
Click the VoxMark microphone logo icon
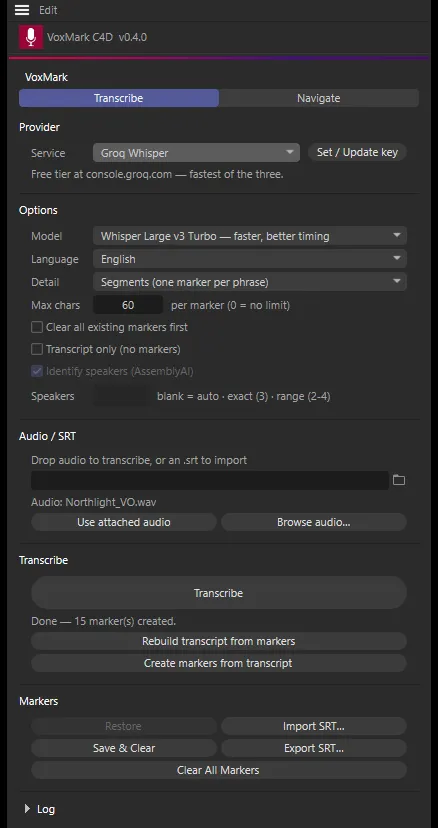[x=31, y=37]
